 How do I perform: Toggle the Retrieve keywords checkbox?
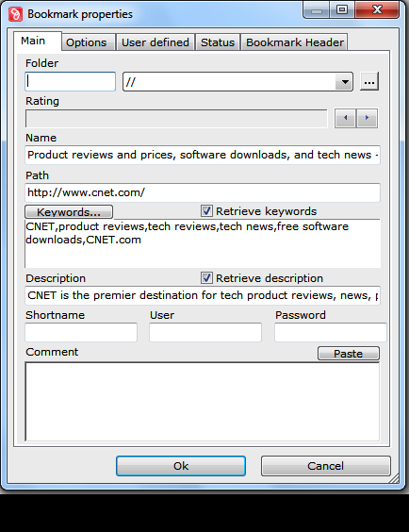[206, 211]
